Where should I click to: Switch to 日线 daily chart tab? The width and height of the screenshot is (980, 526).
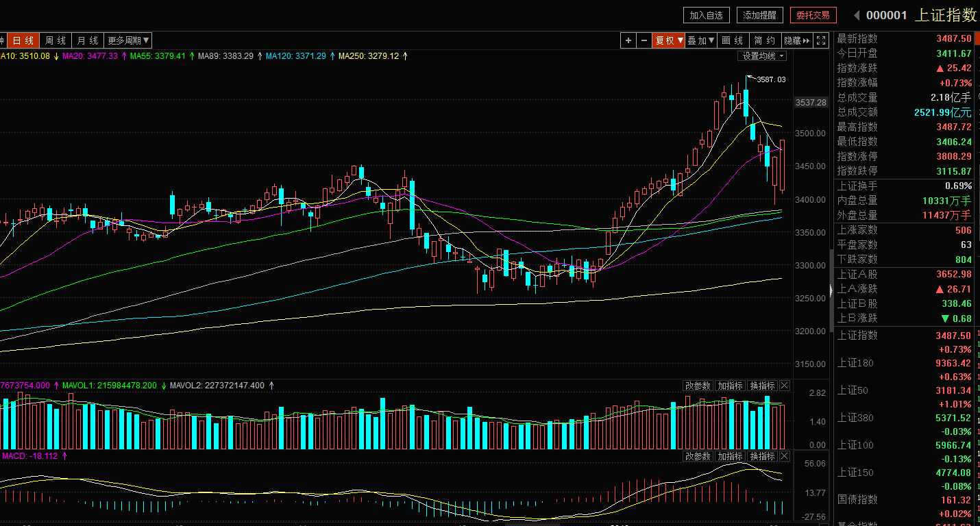[x=23, y=40]
